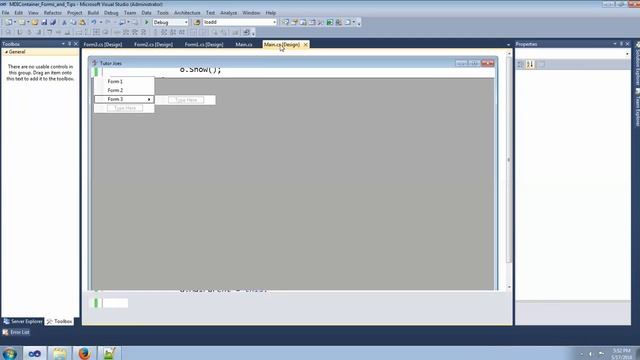Open the Team menu

point(130,13)
